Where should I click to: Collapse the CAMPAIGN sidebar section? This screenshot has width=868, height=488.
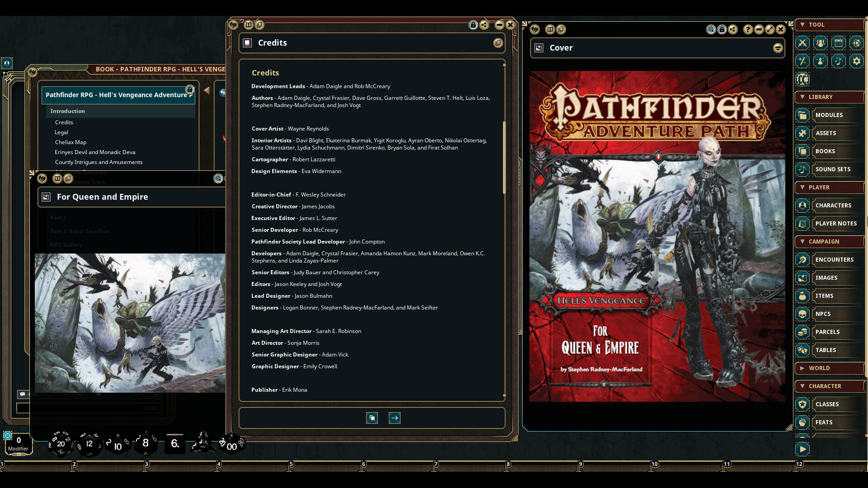pos(802,242)
